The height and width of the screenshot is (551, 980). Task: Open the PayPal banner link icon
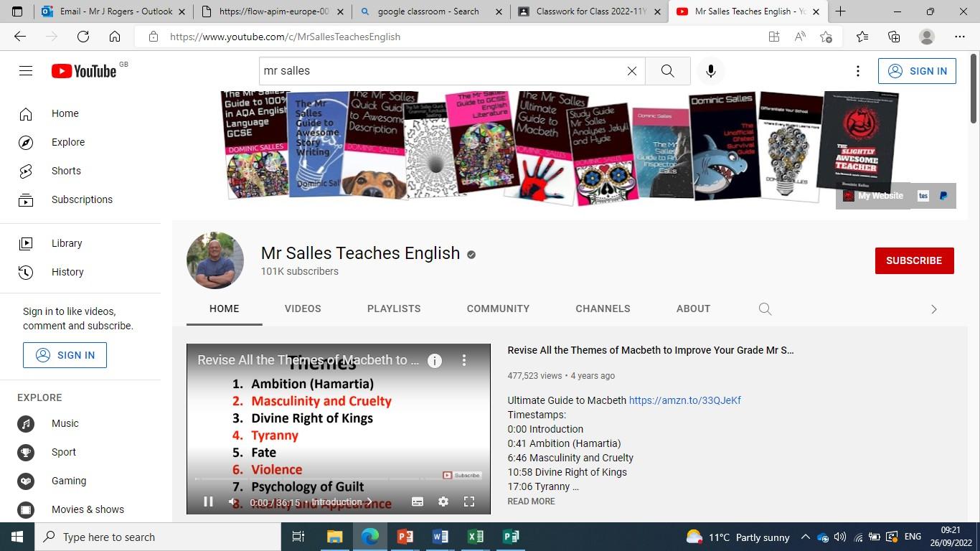pos(943,196)
